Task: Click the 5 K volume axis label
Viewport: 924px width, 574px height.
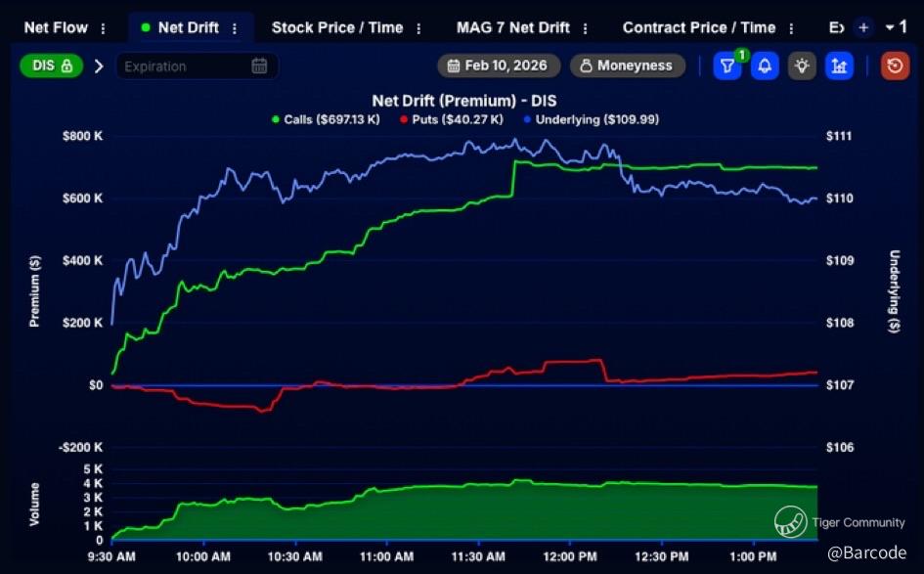Action: pos(93,469)
